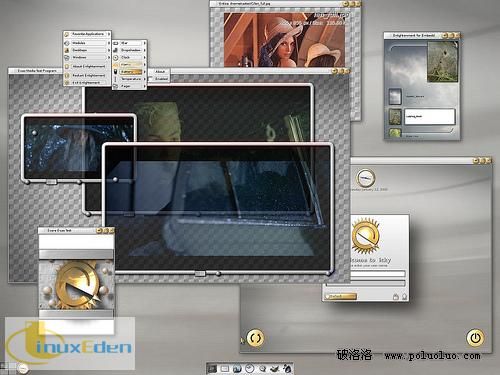
Task: Click the gold Enlightenment logo in the Esmart test window
Action: [x=77, y=286]
